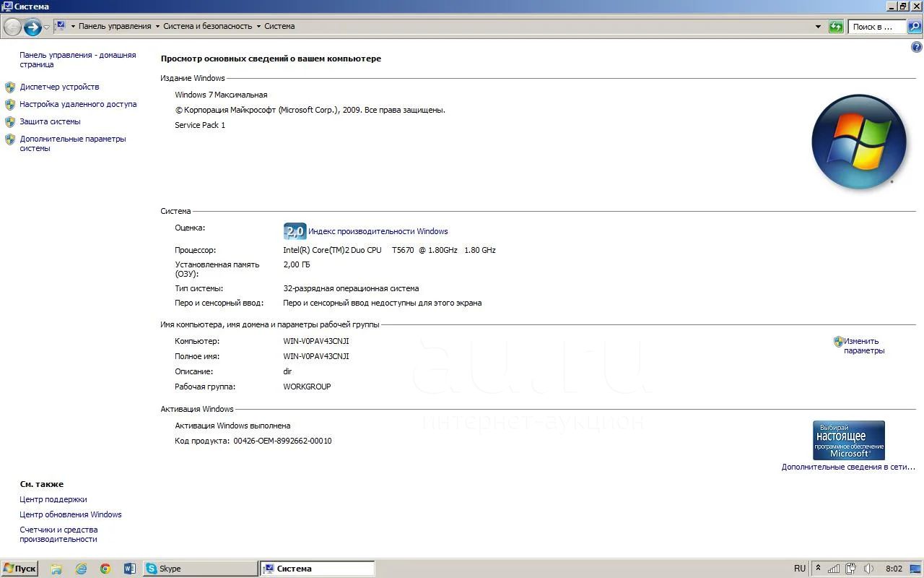Click the 2.0 performance score badge
Screen dimensions: 924x578
click(x=295, y=231)
